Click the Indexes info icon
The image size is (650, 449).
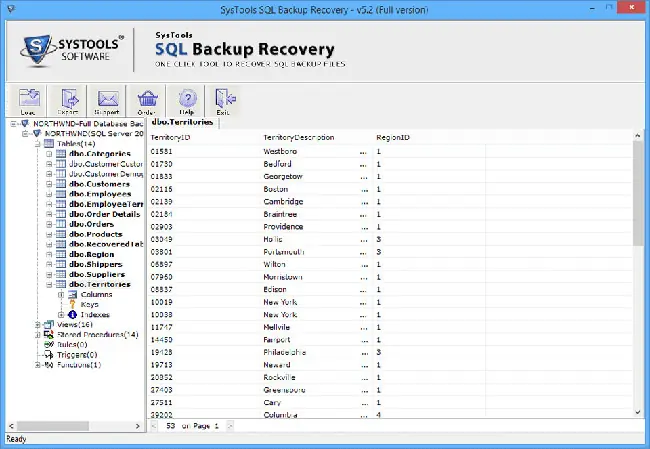tap(73, 315)
